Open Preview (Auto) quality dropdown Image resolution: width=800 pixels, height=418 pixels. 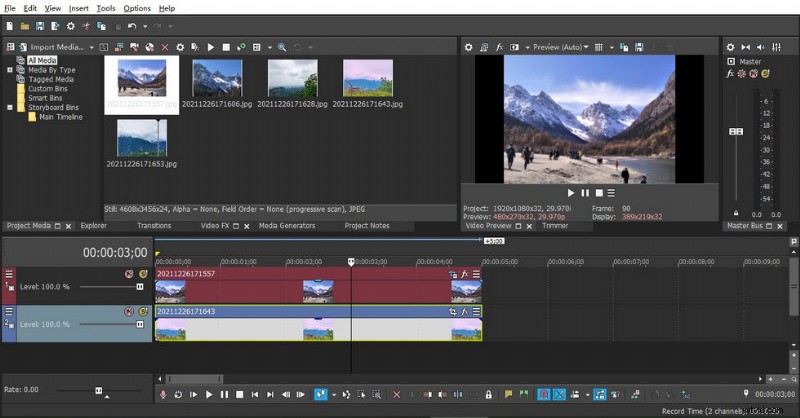[x=561, y=47]
